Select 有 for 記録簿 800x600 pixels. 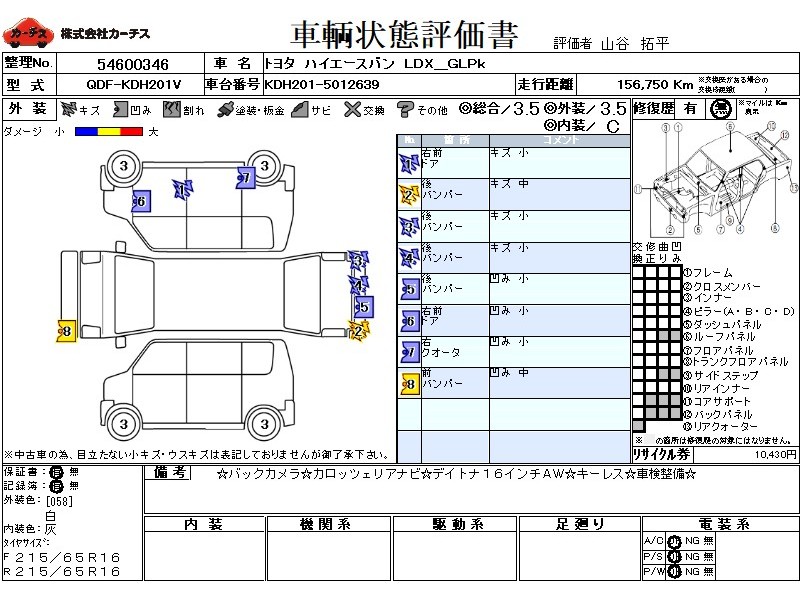coord(56,486)
